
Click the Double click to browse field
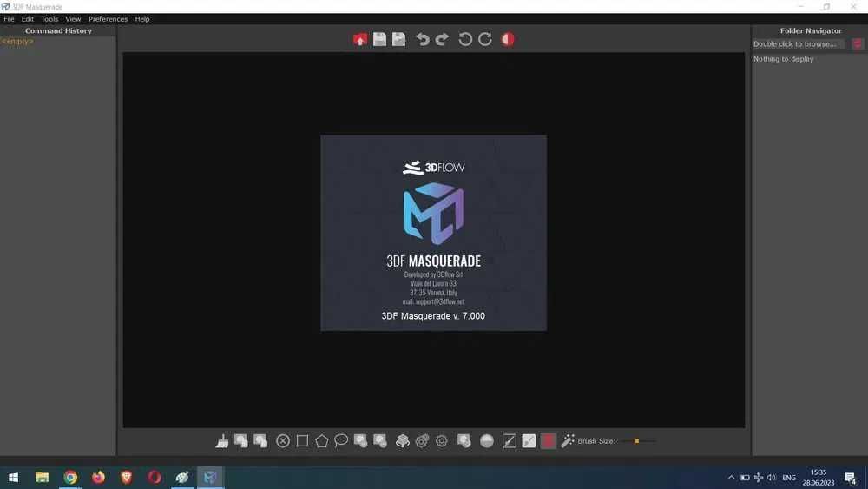click(x=799, y=43)
